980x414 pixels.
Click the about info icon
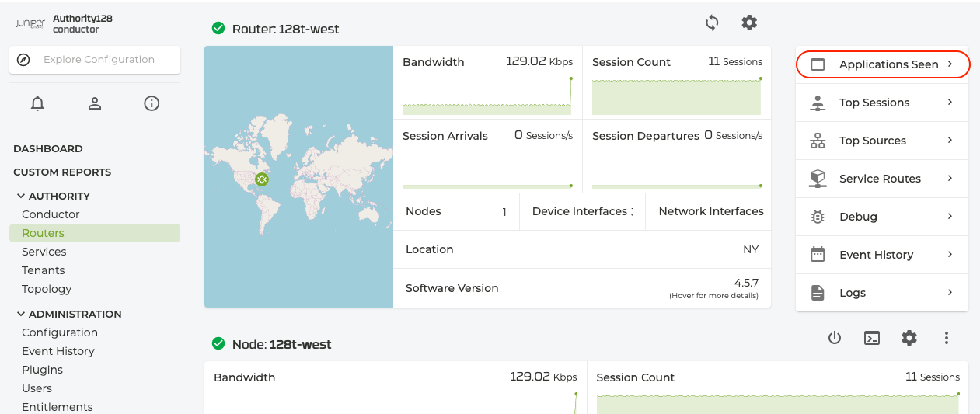point(152,103)
